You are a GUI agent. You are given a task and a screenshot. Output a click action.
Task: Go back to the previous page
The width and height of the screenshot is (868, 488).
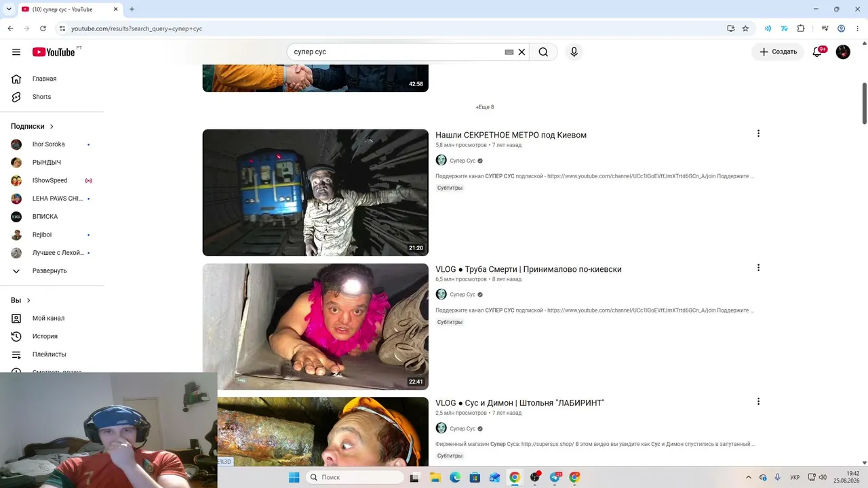10,28
